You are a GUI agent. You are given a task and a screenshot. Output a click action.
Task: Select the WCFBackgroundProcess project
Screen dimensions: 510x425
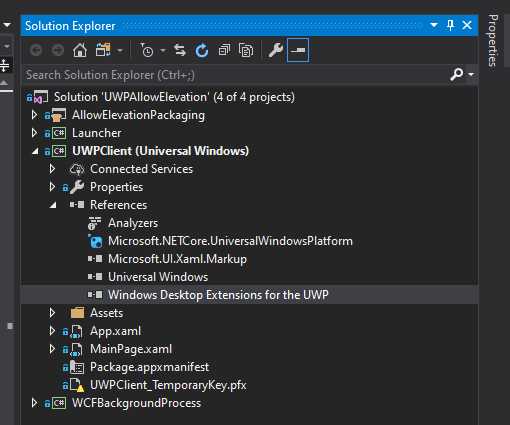(136, 403)
